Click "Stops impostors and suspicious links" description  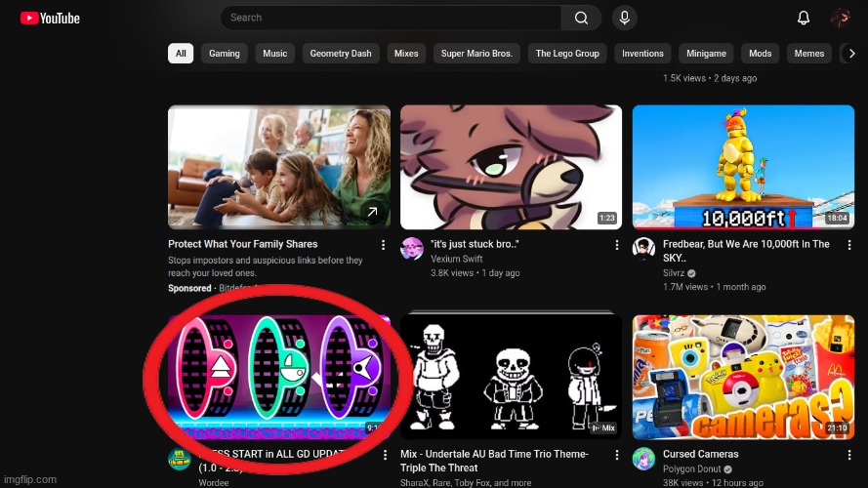point(266,266)
